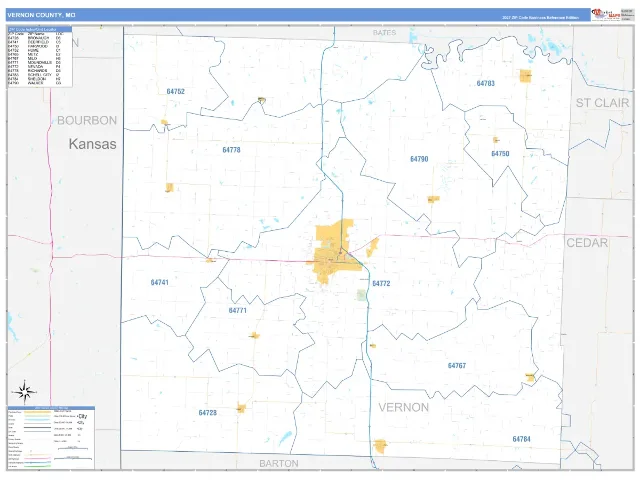Image resolution: width=640 pixels, height=480 pixels.
Task: Select the yellow town patch in ZIP 64783
Action: point(525,76)
